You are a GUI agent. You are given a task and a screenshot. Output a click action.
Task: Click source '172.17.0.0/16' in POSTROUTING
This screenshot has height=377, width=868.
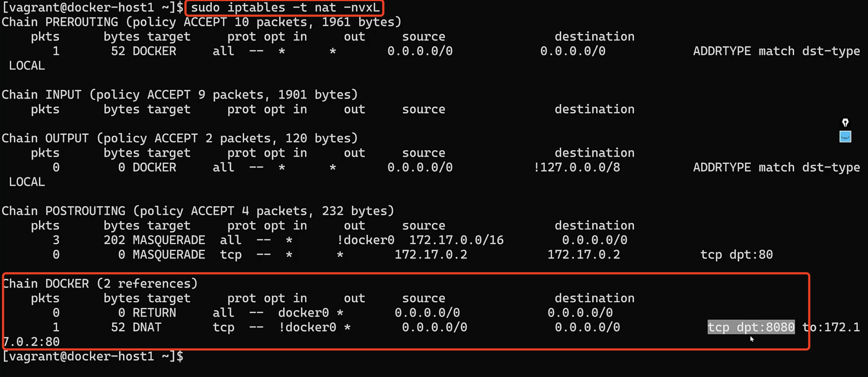(x=456, y=240)
